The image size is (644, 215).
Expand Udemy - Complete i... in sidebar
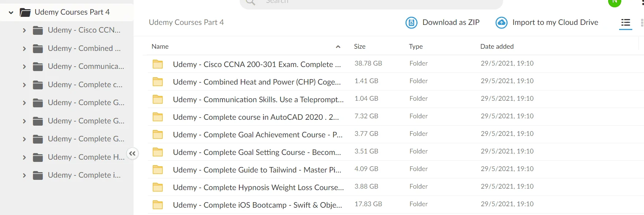[24, 175]
